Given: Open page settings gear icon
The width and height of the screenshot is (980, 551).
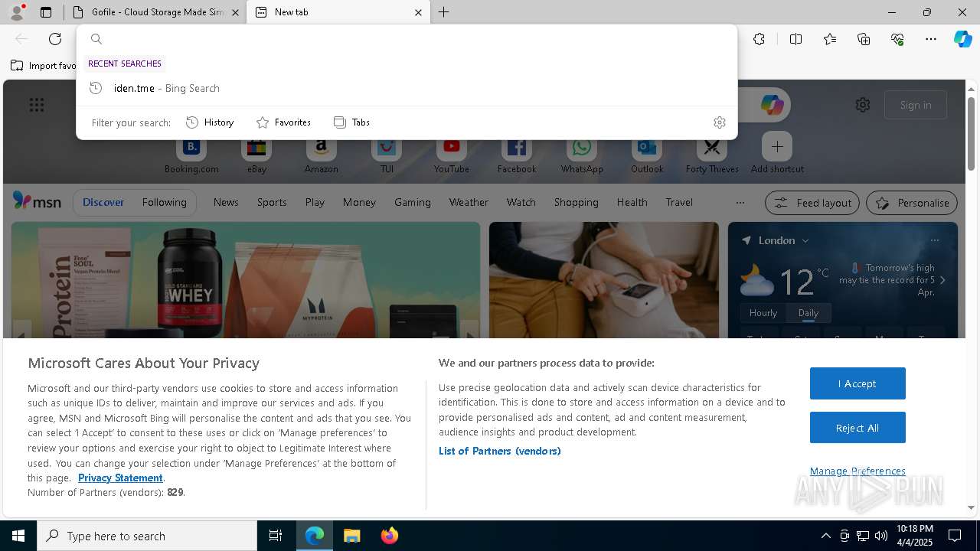Looking at the screenshot, I should 863,105.
